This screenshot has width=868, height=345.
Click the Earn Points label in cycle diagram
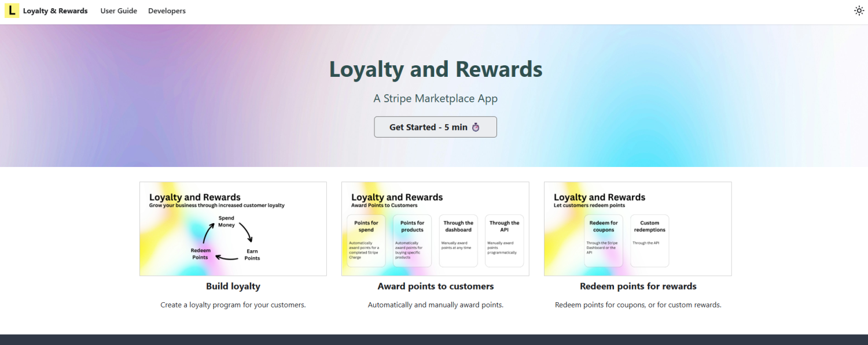(252, 255)
